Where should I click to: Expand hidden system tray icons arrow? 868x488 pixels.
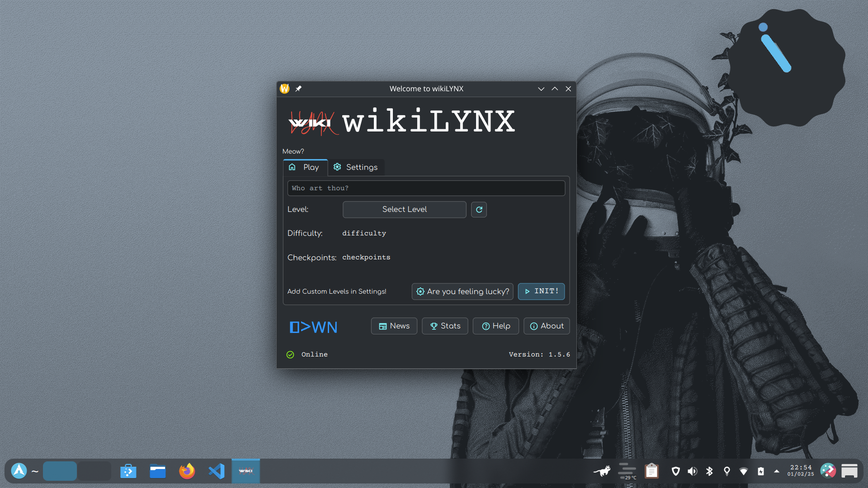[x=777, y=471]
